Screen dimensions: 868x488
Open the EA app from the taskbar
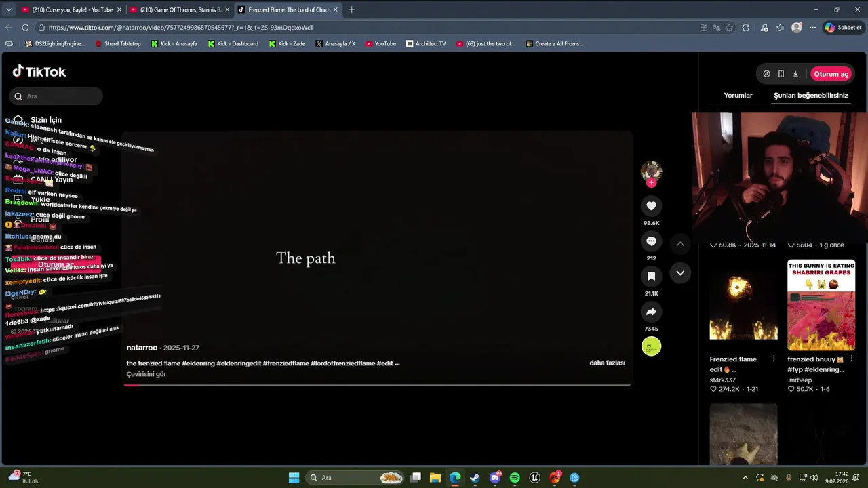pos(555,478)
